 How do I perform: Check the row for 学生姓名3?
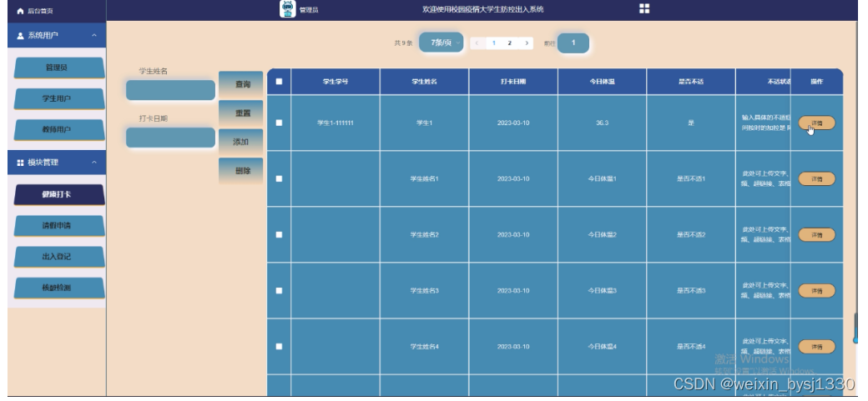pyautogui.click(x=279, y=290)
